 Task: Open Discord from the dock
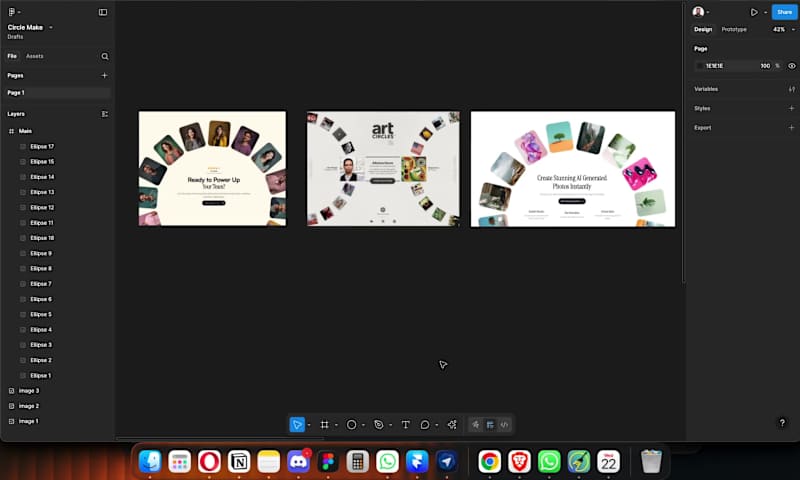[x=298, y=462]
